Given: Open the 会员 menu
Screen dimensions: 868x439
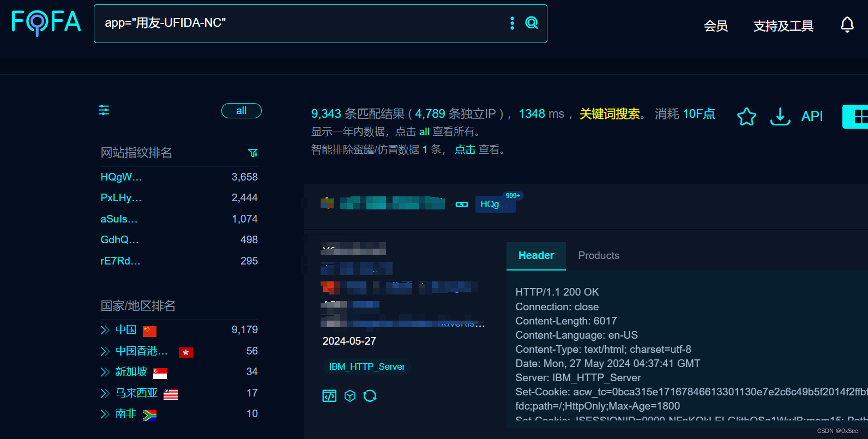Looking at the screenshot, I should (x=716, y=26).
